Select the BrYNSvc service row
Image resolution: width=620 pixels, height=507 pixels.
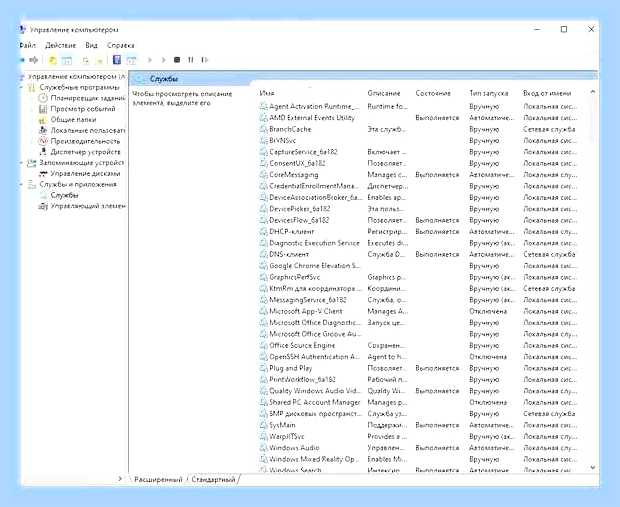coord(418,140)
